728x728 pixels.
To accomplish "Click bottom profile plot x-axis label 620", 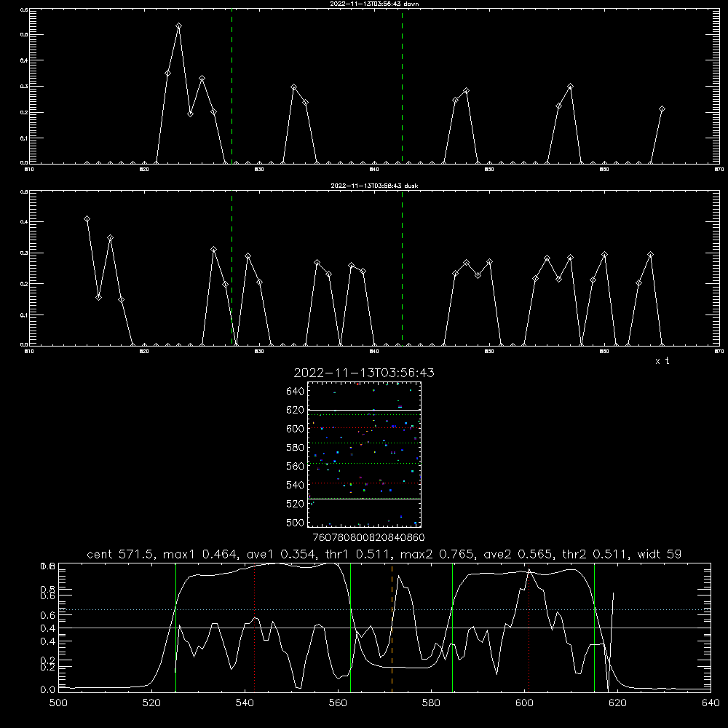I will click(x=617, y=703).
